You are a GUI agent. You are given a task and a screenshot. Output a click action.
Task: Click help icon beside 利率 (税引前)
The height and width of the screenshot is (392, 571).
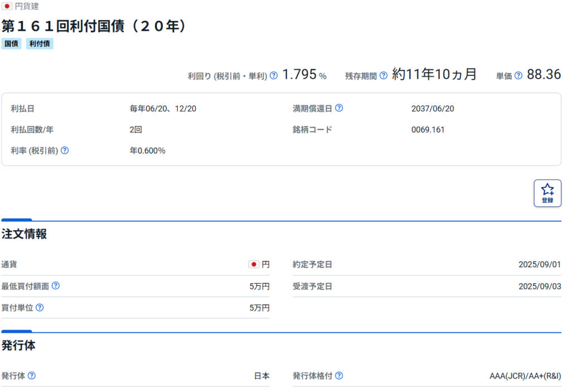[65, 150]
